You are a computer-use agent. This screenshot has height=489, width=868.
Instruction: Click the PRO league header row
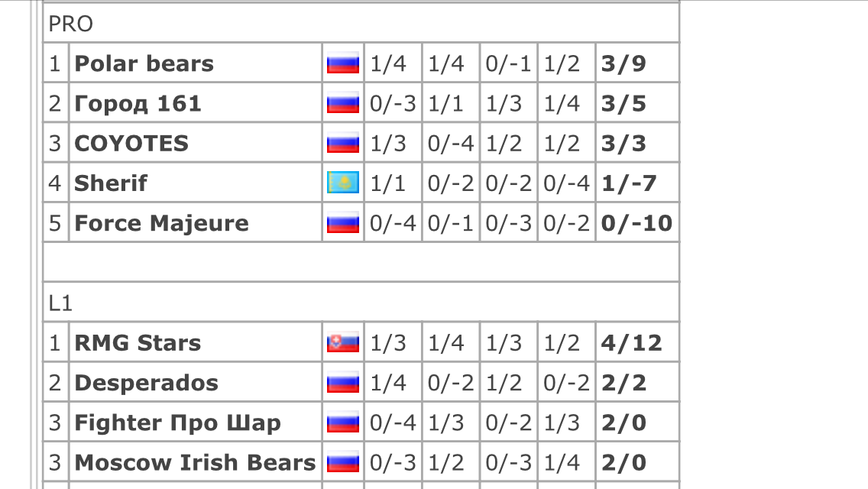tap(361, 23)
